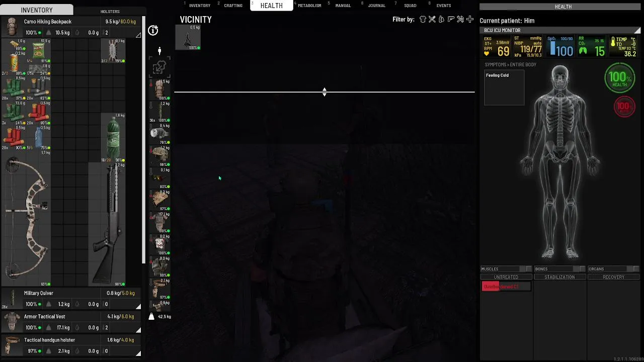The height and width of the screenshot is (362, 644).
Task: Select the green soda bottle item
Action: pyautogui.click(x=113, y=137)
